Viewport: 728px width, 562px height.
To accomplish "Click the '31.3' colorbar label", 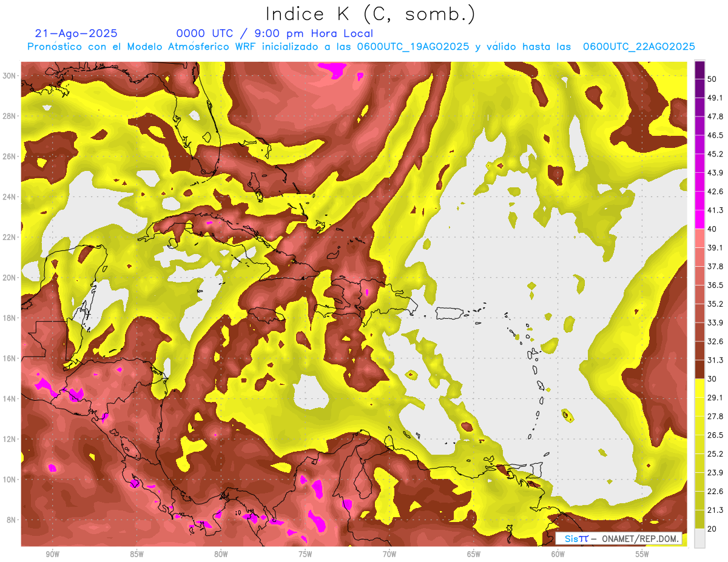I will 716,360.
